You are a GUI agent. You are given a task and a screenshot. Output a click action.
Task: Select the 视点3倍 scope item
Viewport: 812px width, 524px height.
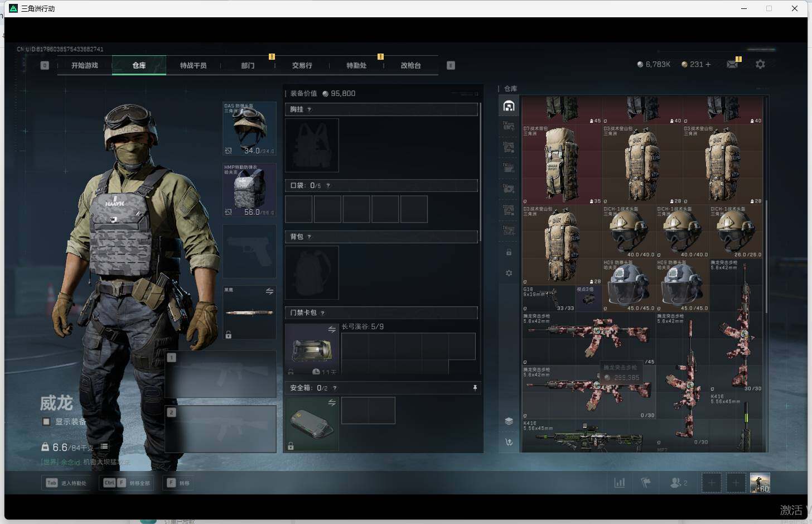tap(588, 299)
